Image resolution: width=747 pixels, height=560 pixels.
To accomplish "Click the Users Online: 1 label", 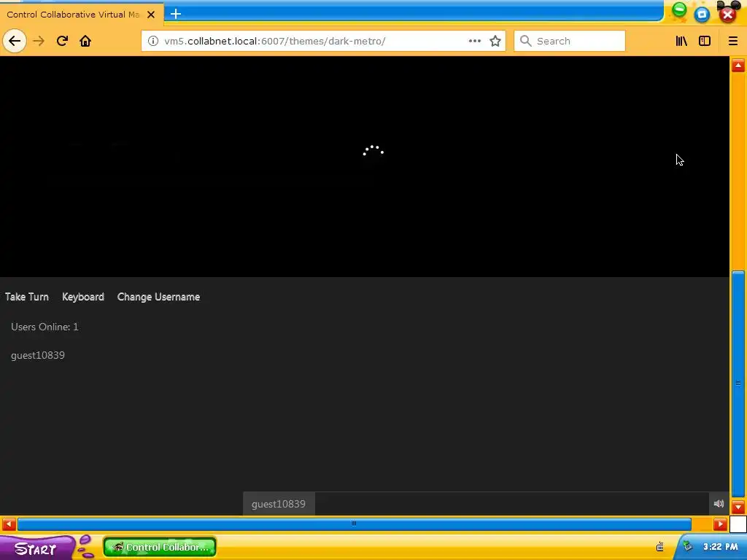I will click(44, 327).
